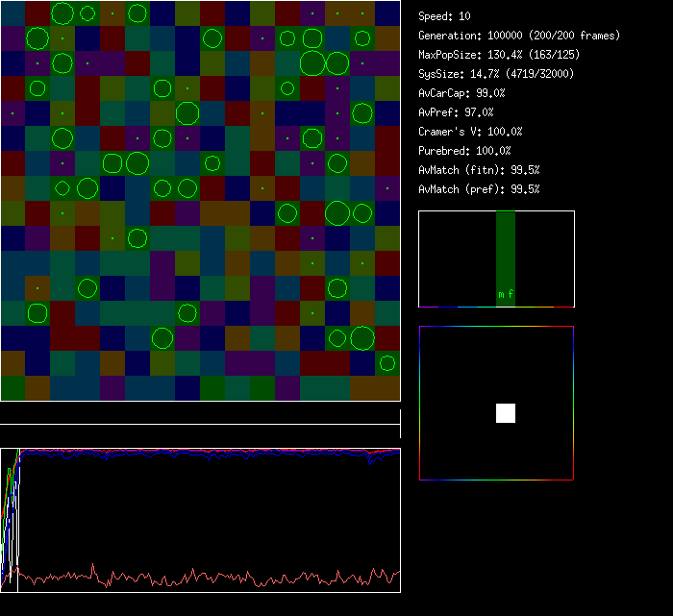The height and width of the screenshot is (616, 673).
Task: Click the AvMatch (fitn): 99.5% statistic
Action: point(479,170)
